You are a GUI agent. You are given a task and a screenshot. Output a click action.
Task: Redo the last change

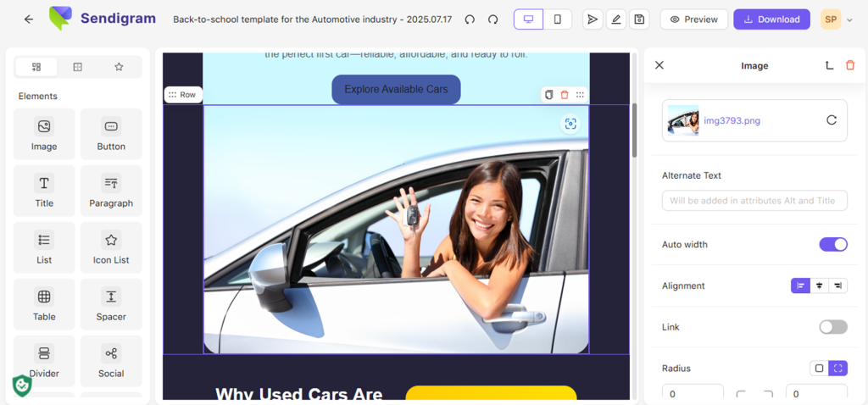pos(493,19)
